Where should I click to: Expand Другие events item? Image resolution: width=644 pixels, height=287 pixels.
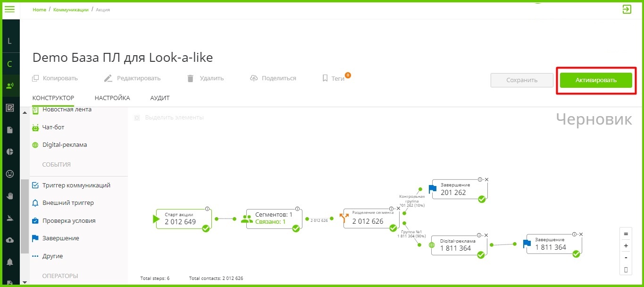click(52, 256)
